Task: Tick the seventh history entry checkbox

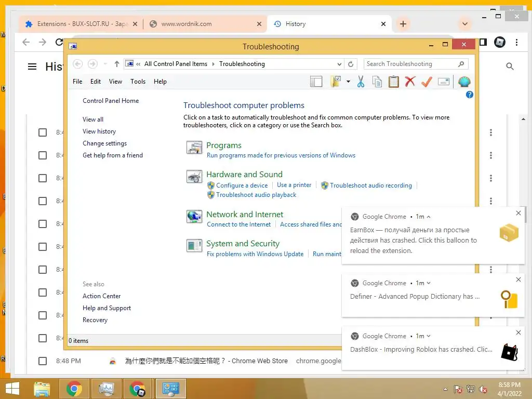Action: click(43, 270)
